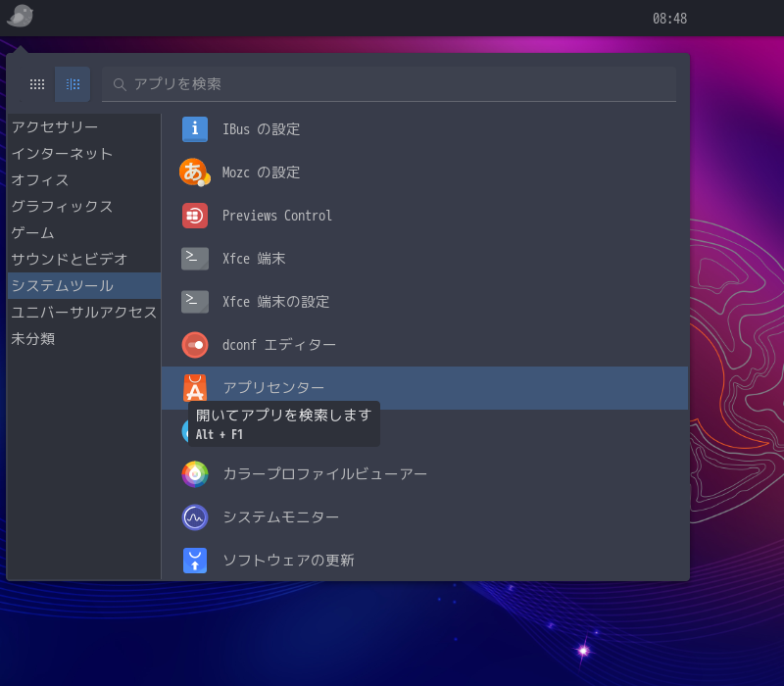Viewport: 784px width, 686px height.
Task: Launch Previews Control by its label
Action: tap(277, 216)
